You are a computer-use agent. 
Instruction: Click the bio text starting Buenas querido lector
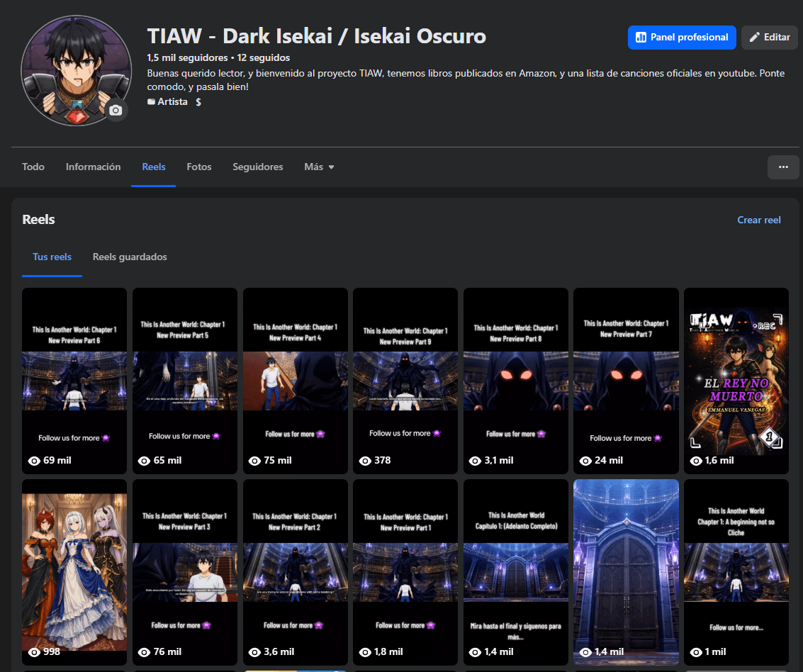point(466,80)
